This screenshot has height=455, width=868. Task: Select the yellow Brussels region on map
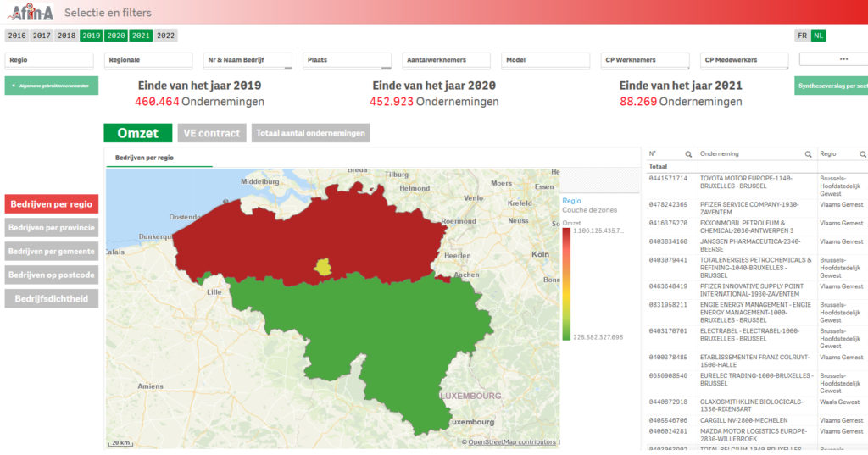(x=323, y=267)
